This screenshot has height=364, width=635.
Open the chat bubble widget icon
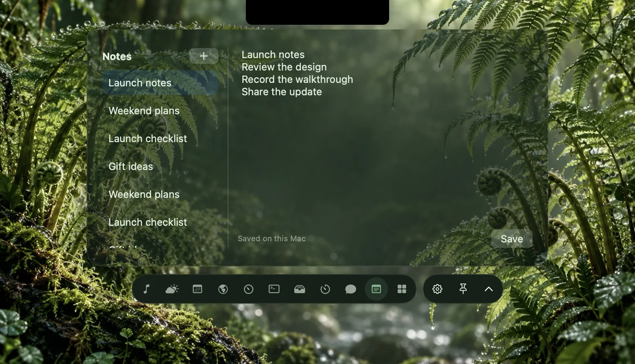point(351,289)
